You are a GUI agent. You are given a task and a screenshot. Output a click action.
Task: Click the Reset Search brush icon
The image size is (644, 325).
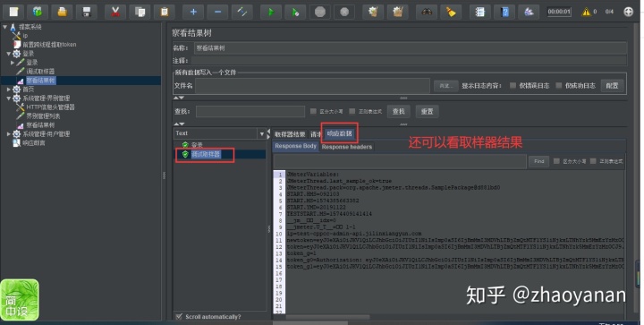coord(451,12)
